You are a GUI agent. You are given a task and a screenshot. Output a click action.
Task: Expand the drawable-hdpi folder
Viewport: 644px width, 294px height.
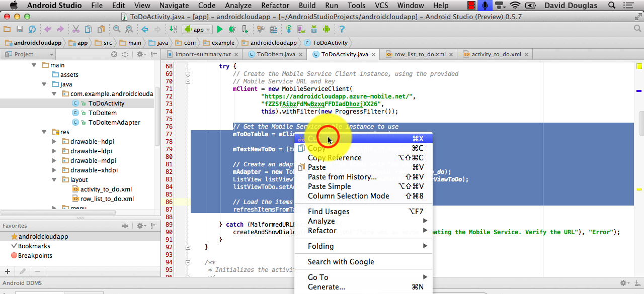tap(54, 142)
